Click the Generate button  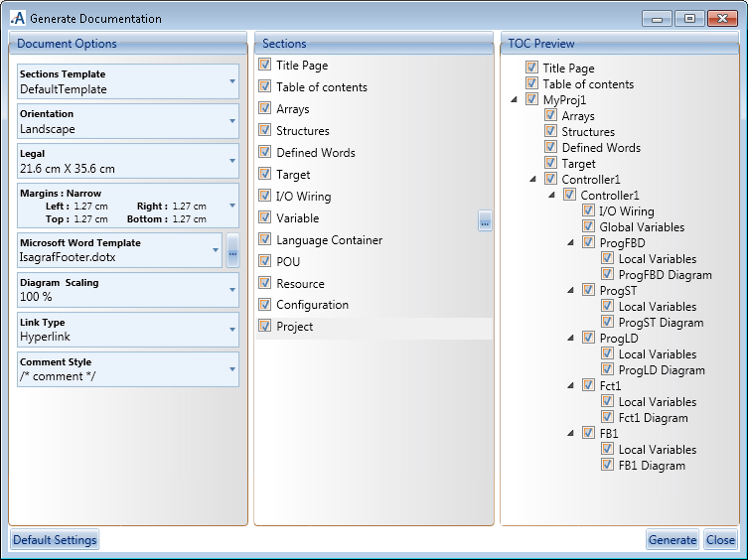[673, 540]
